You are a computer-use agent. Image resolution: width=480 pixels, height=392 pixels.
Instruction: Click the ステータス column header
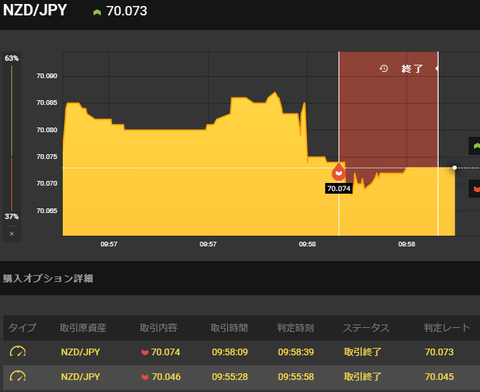[x=366, y=328]
